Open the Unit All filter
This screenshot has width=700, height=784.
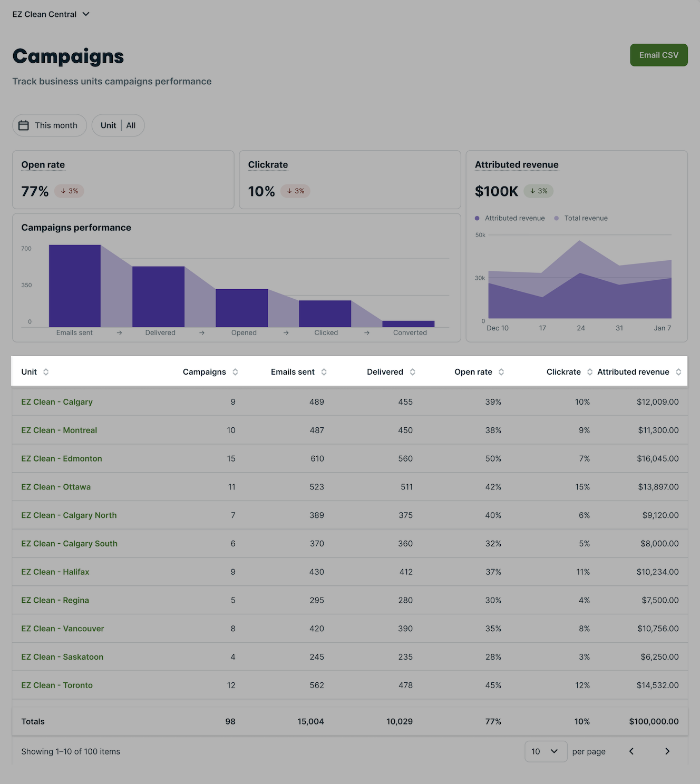coord(118,125)
